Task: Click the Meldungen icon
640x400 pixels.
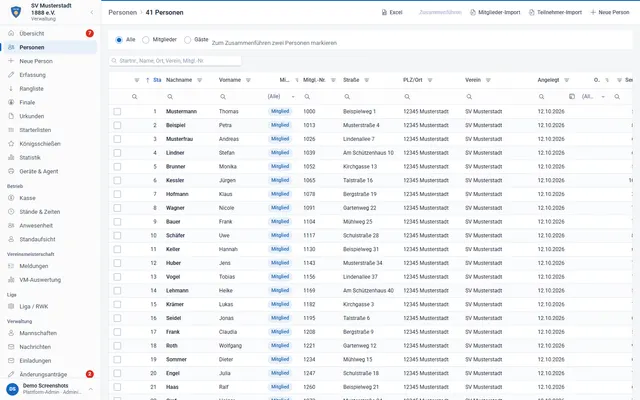Action: 11,266
